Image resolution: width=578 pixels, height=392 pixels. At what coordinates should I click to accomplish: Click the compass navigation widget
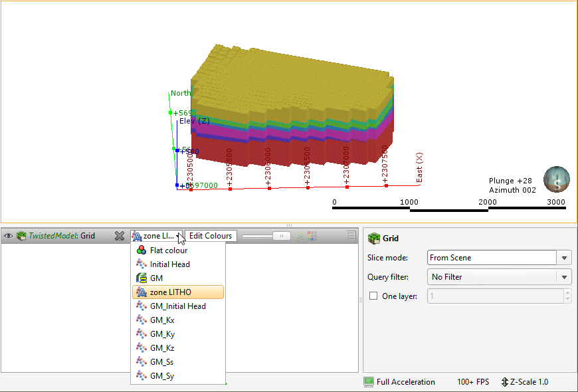(x=556, y=179)
